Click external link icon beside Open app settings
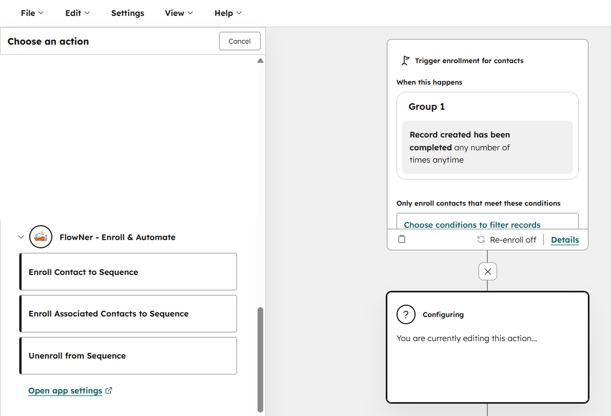This screenshot has height=416, width=611. tap(109, 391)
